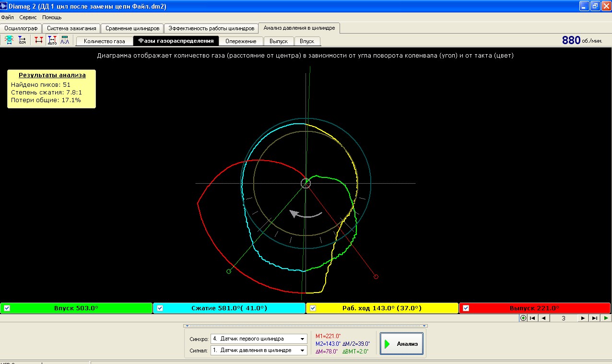Select the Анализ давления в цилиндре tab
The width and height of the screenshot is (612, 364).
point(299,28)
